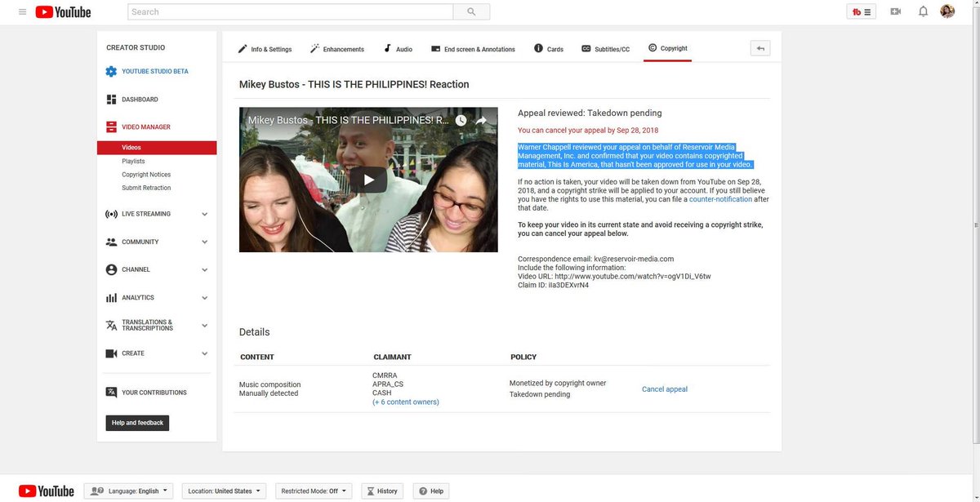This screenshot has width=980, height=502.
Task: Open Video Manager section
Action: pos(146,127)
